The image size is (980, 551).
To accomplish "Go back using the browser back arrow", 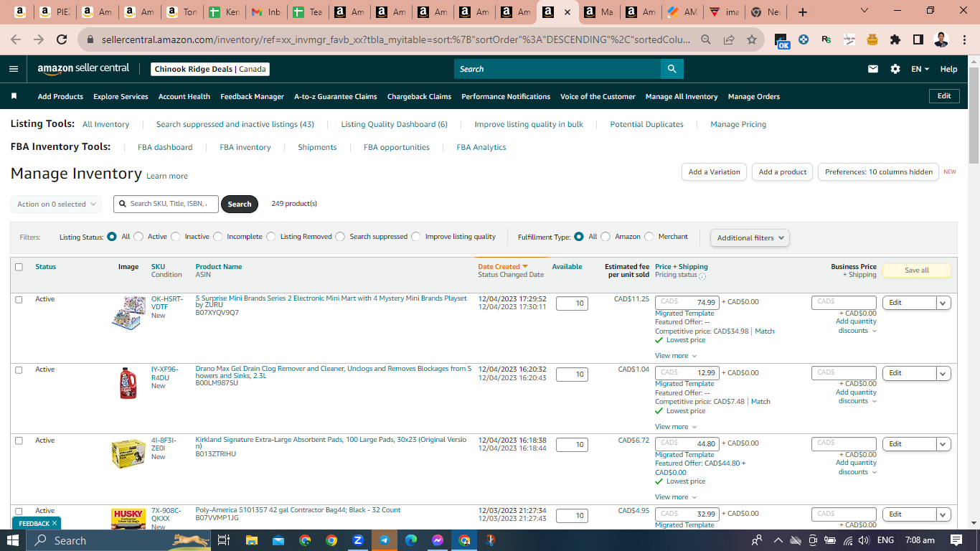I will pos(16,39).
